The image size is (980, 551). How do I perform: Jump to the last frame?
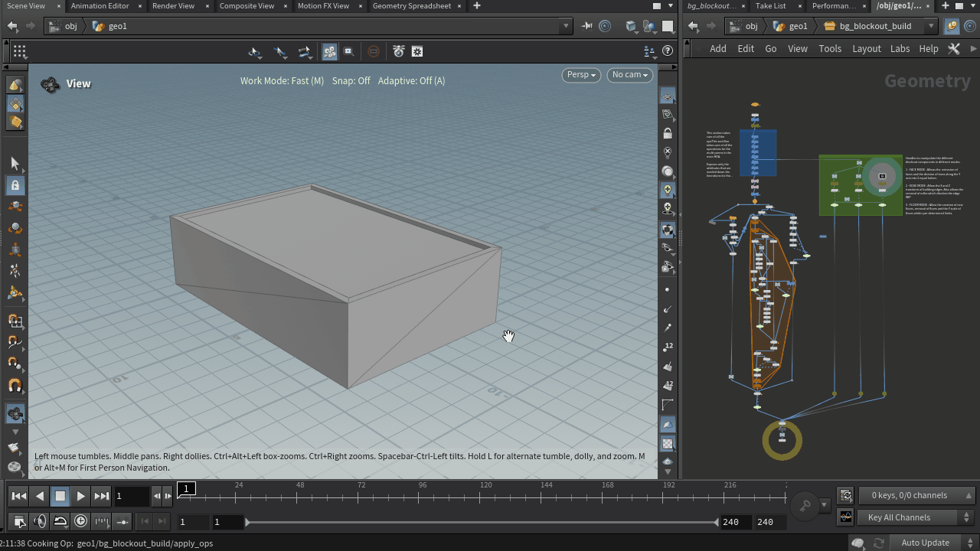click(x=101, y=496)
